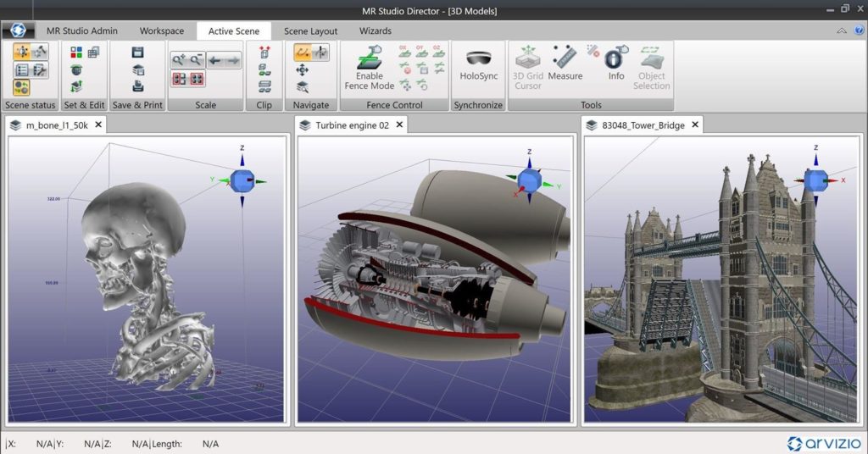Screen dimensions: 868x454
Task: Click the four-way move arrows icon in Navigate
Action: [x=303, y=69]
